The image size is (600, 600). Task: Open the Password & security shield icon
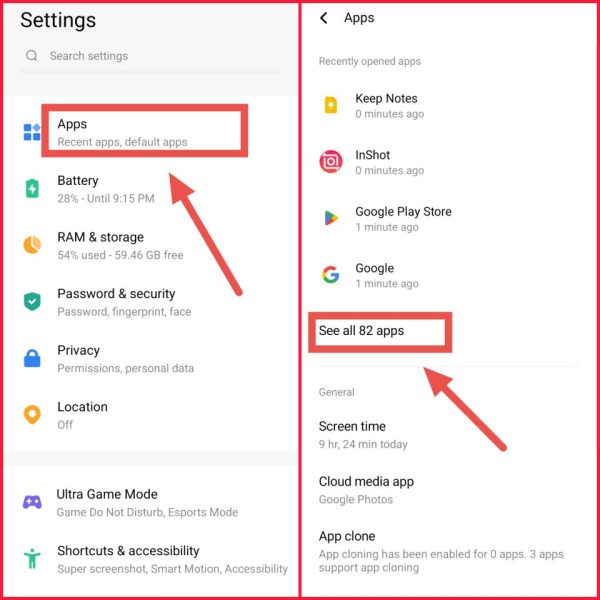pyautogui.click(x=32, y=302)
